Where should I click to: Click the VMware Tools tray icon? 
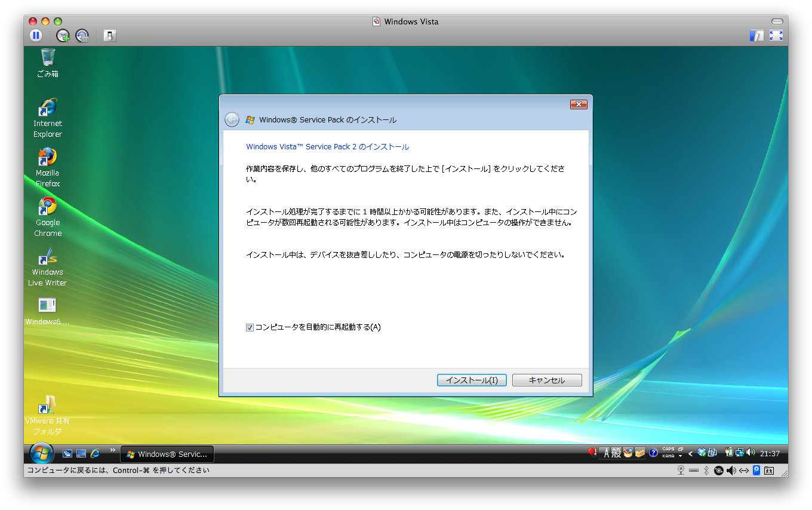pyautogui.click(x=712, y=453)
